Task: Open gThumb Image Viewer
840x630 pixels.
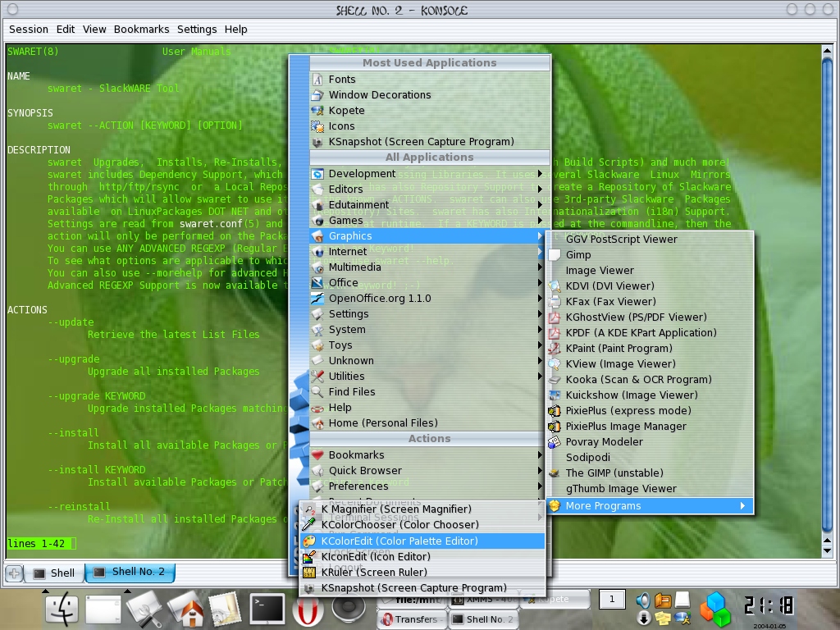Action: (x=650, y=489)
